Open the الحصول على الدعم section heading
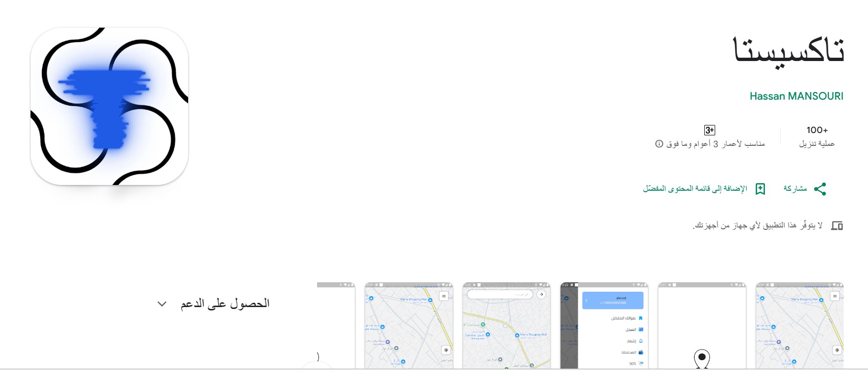Viewport: 868px width, 370px height. [225, 304]
